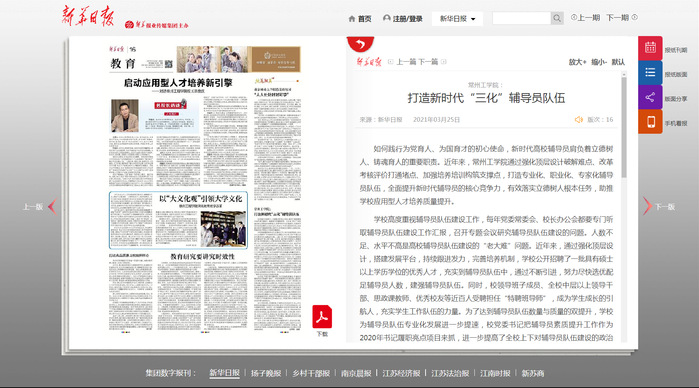
Task: Click the purple share page icon
Action: pyautogui.click(x=650, y=97)
